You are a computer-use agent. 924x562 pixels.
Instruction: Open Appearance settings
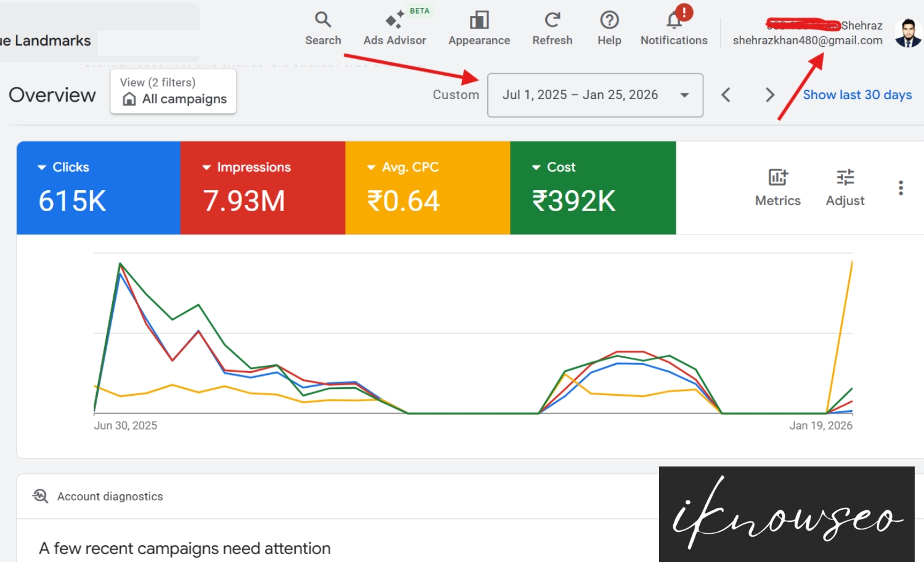(x=479, y=28)
